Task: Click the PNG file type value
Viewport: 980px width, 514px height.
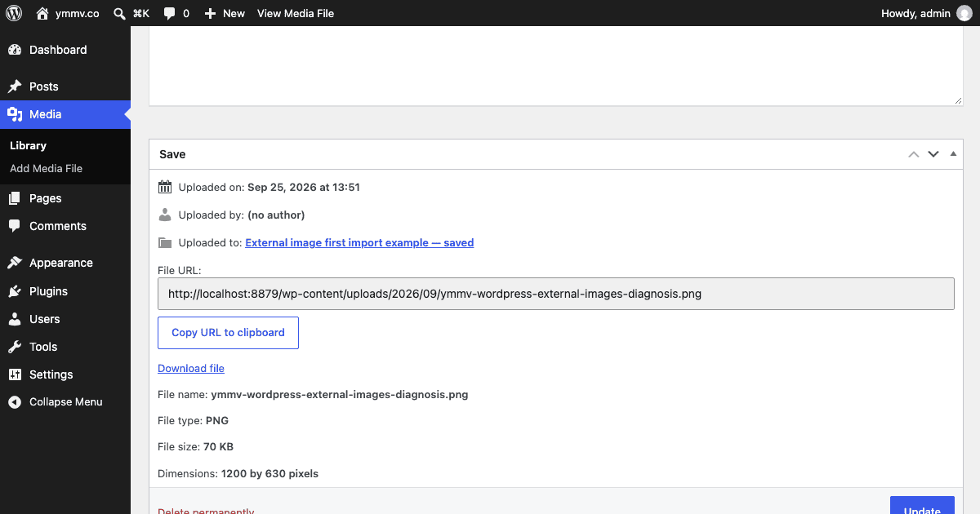Action: 217,420
